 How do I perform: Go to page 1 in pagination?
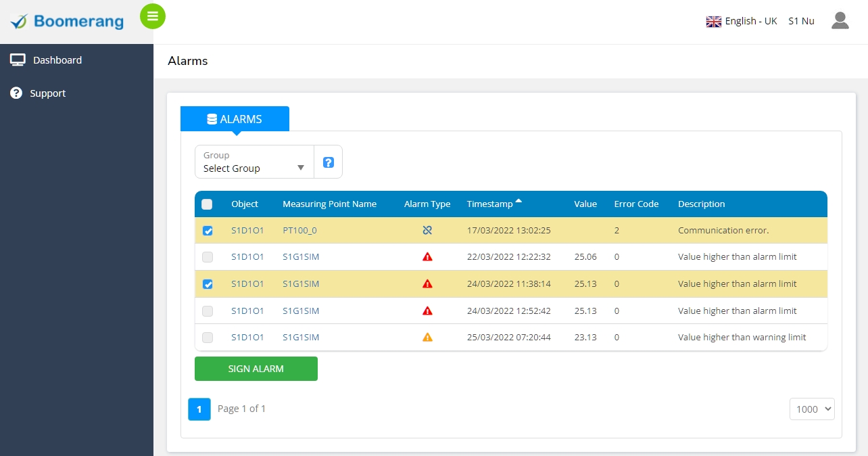[199, 409]
